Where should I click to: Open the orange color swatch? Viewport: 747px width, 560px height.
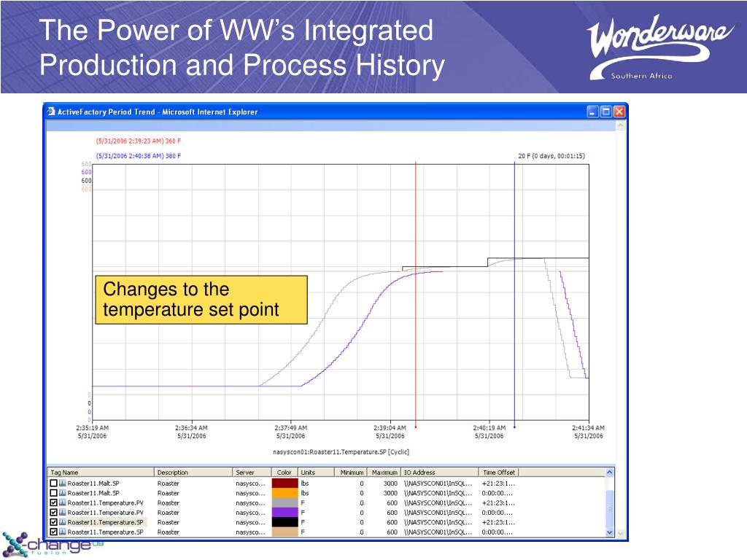click(285, 493)
